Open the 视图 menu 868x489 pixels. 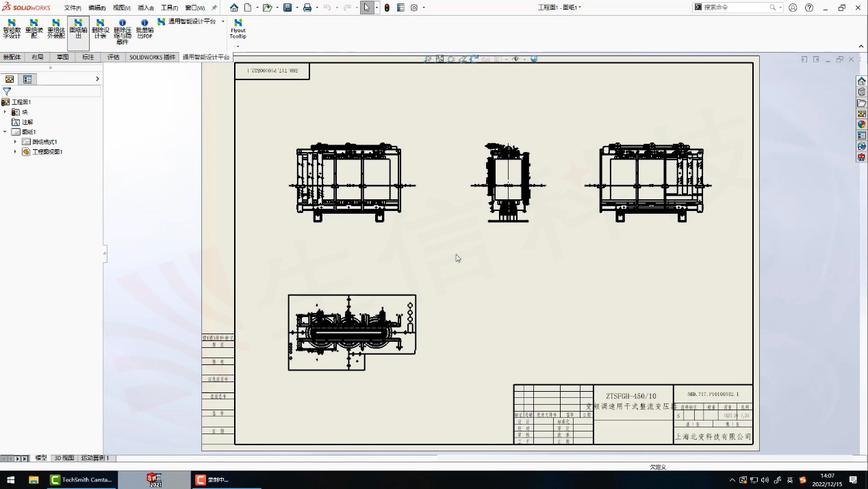121,8
